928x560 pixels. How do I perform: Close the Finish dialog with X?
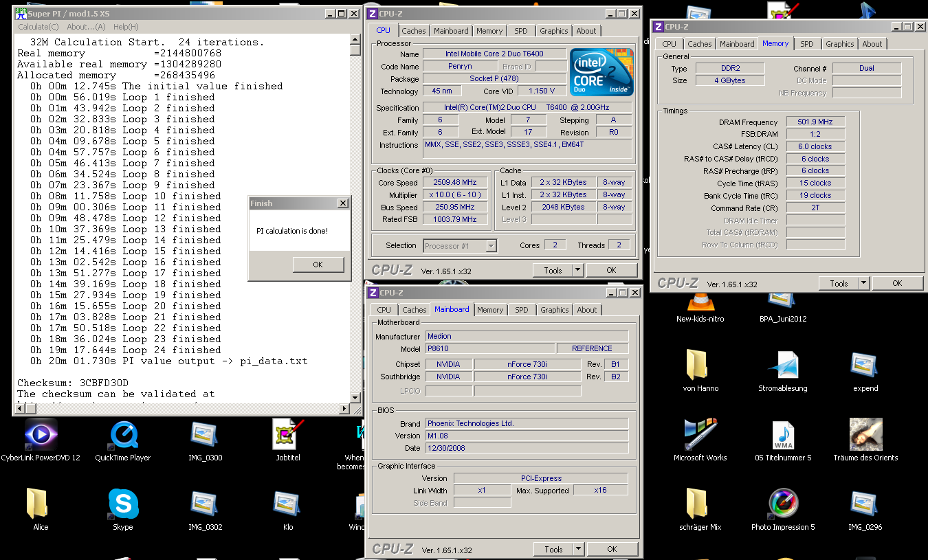coord(343,203)
